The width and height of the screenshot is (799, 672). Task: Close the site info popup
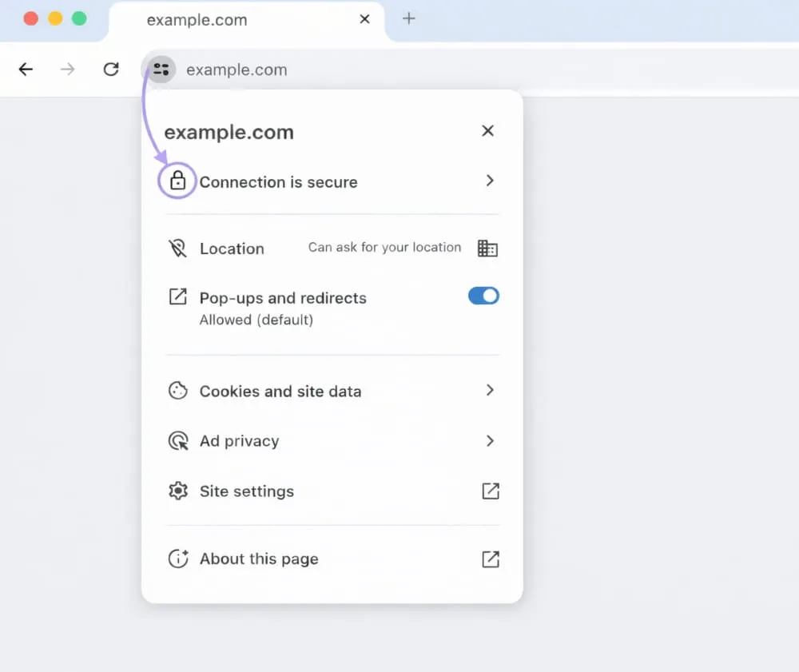tap(487, 131)
